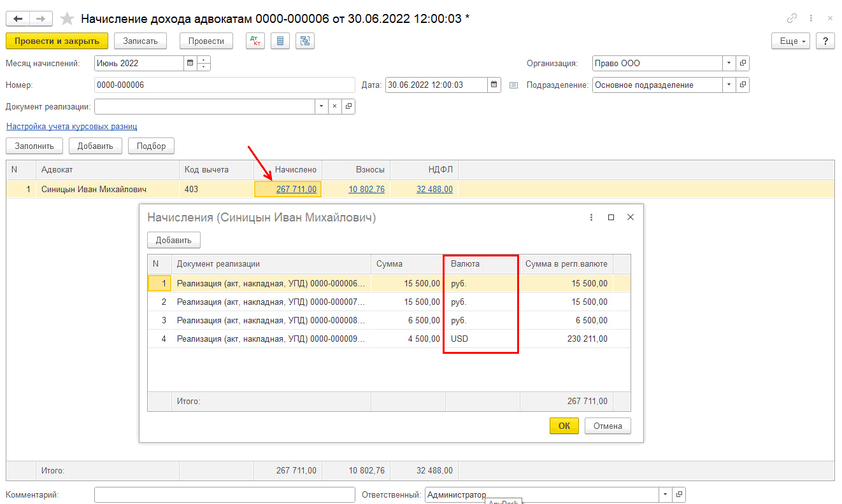Expand the Подразделение dropdown list
The width and height of the screenshot is (842, 504).
click(x=729, y=85)
